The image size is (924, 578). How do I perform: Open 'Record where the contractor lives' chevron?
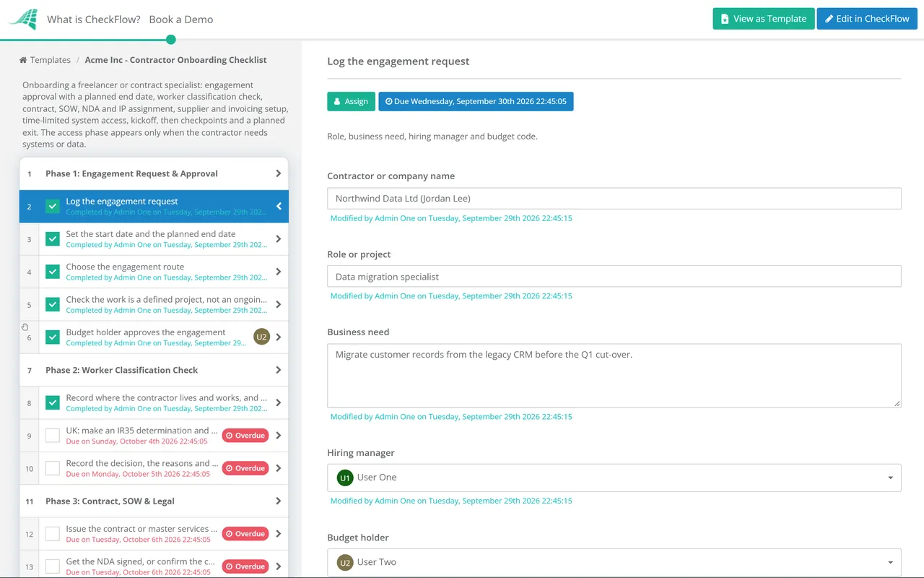tap(279, 402)
